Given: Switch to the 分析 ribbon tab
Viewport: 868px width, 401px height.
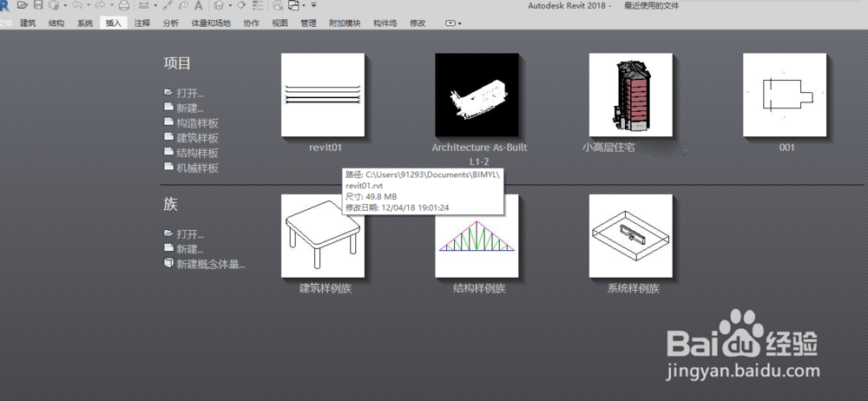Looking at the screenshot, I should pos(170,23).
